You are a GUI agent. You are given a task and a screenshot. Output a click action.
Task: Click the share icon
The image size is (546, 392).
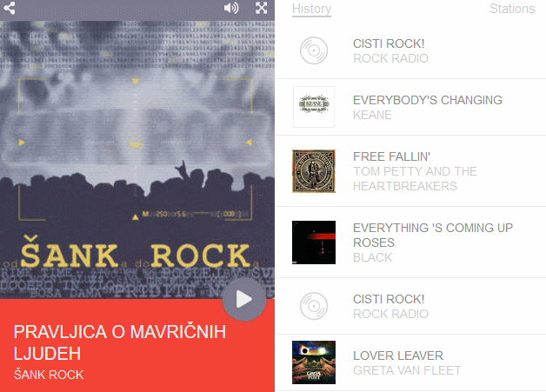(x=10, y=8)
